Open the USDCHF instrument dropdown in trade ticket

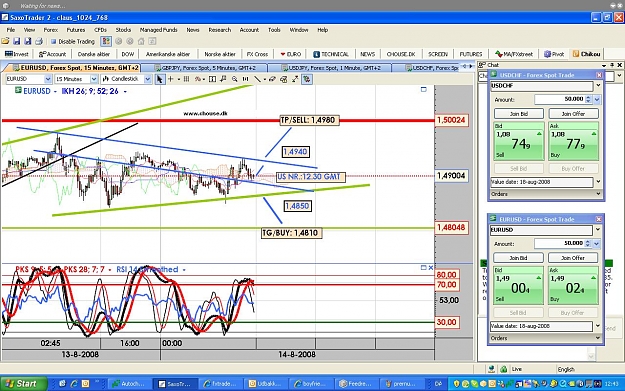(x=598, y=86)
